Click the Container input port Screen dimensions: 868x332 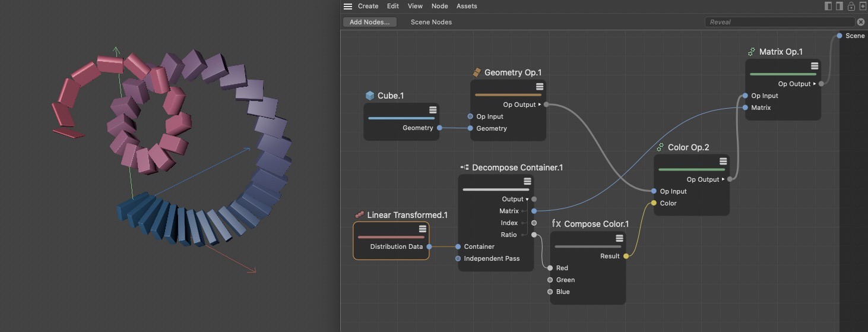click(x=458, y=246)
